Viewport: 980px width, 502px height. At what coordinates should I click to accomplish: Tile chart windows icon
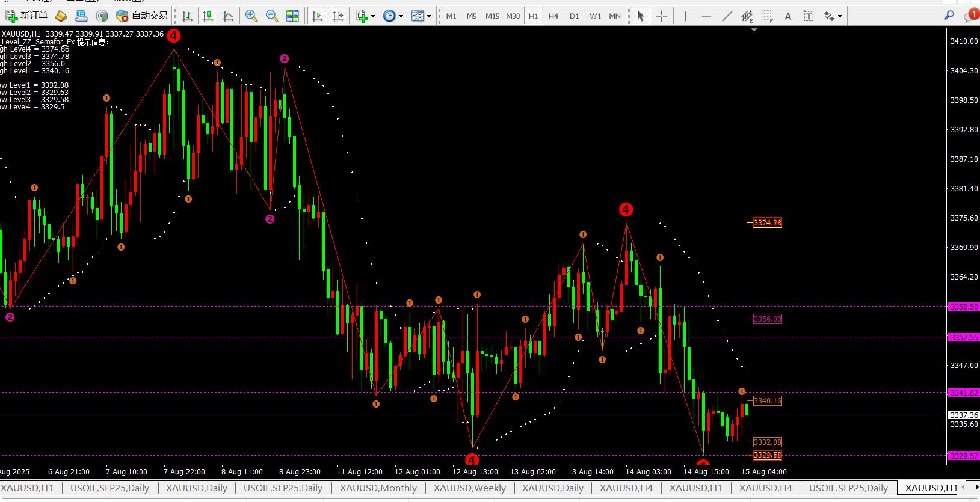(292, 16)
